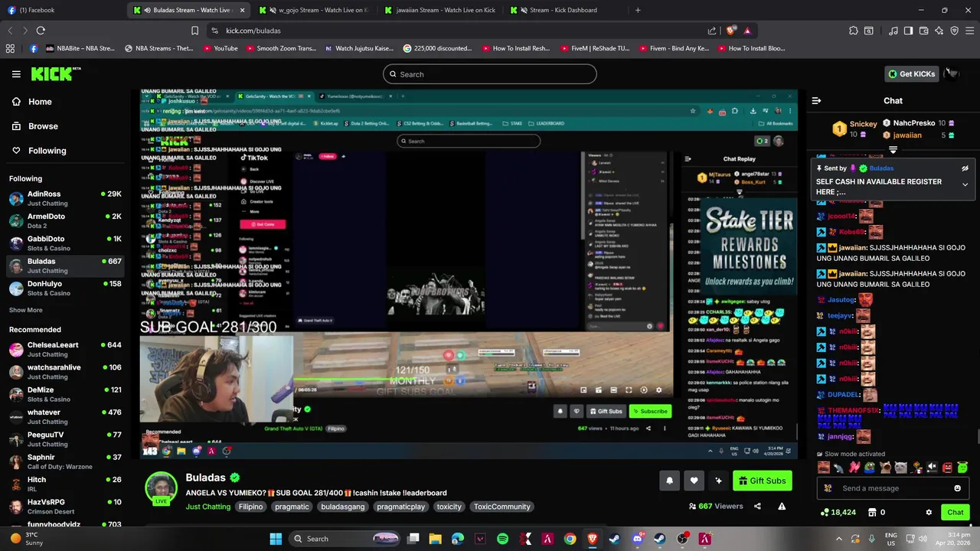
Task: Reload the page
Action: click(x=41, y=31)
